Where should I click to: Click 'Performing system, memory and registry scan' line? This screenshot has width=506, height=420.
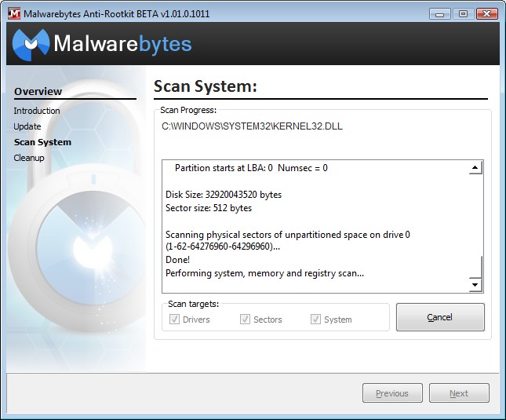tap(264, 273)
